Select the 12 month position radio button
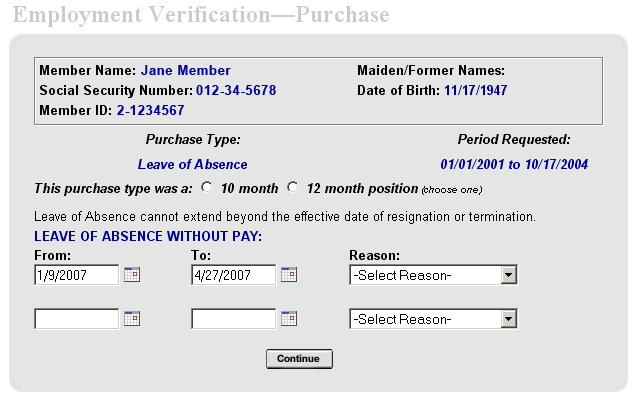This screenshot has width=636, height=398. pos(293,187)
